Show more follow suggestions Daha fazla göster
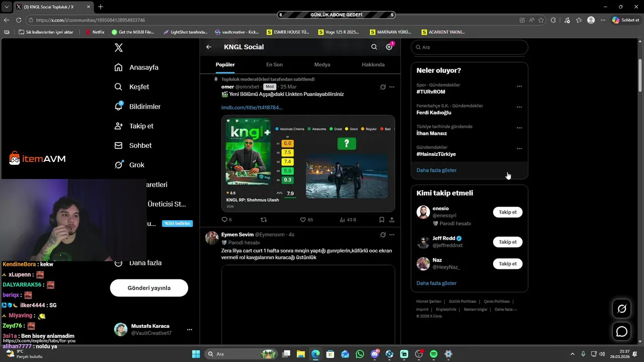 click(437, 283)
